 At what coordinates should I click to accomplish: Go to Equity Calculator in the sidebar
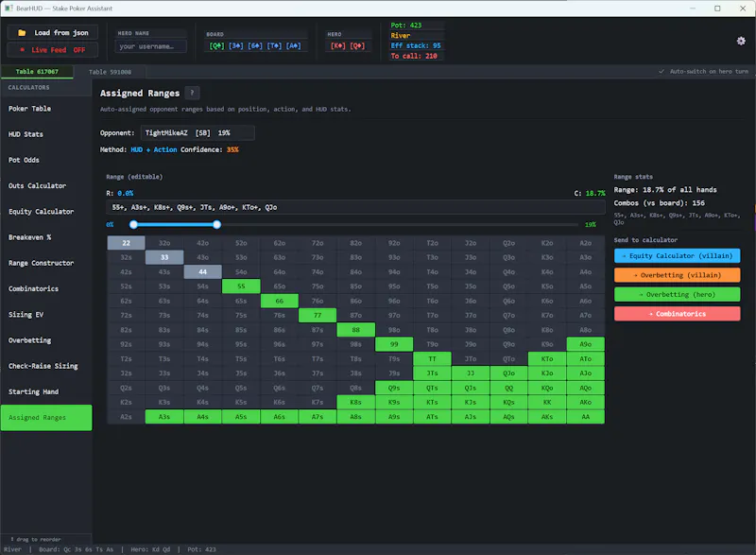(45, 211)
